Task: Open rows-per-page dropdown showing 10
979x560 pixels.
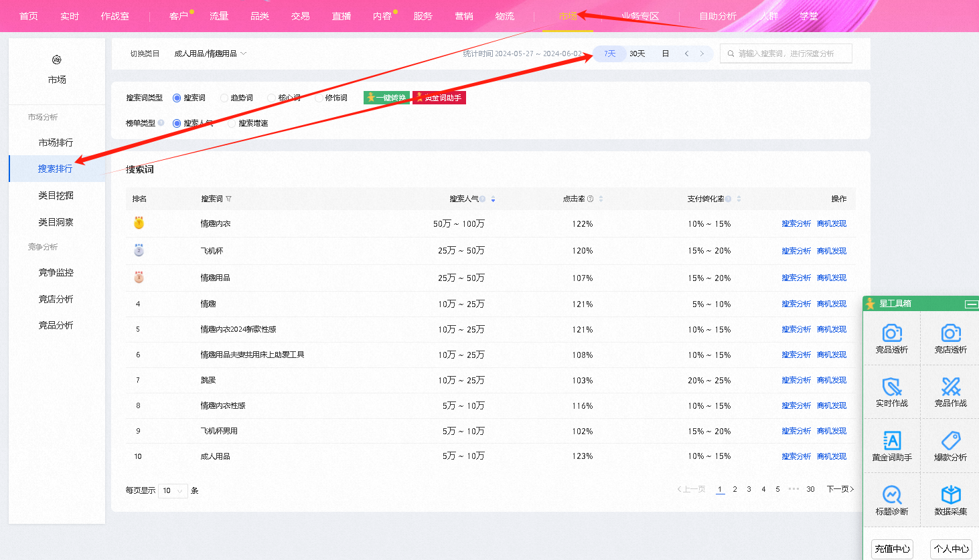Action: click(x=173, y=490)
